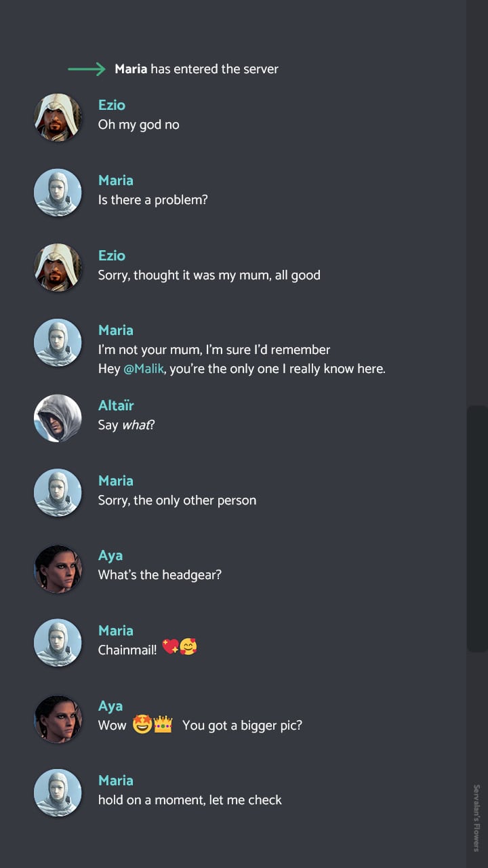Click the chat scrollbar thumb
Image resolution: width=488 pixels, height=868 pixels.
coord(477,529)
